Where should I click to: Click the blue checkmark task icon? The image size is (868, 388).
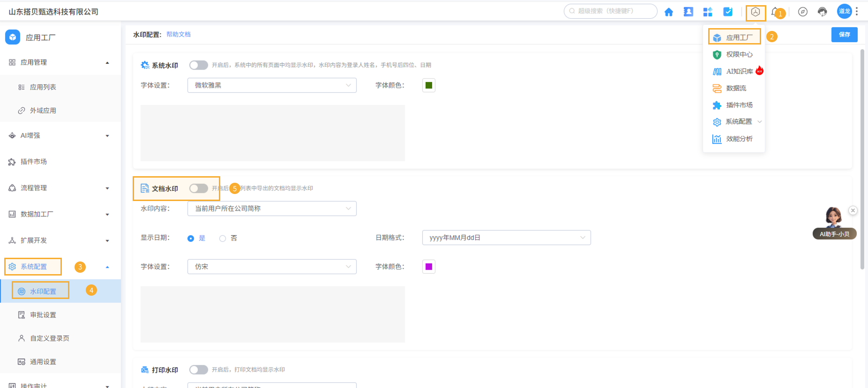tap(728, 12)
